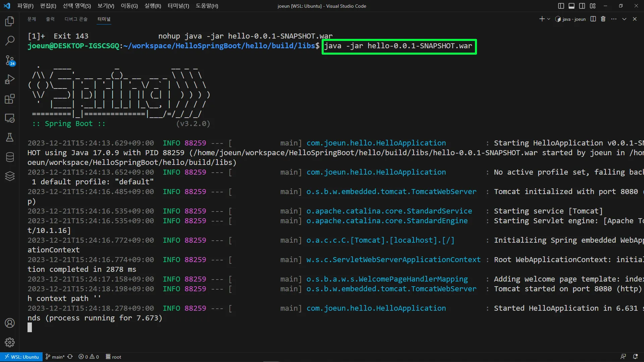
Task: Toggle the bottom panel layout button
Action: coord(572,6)
